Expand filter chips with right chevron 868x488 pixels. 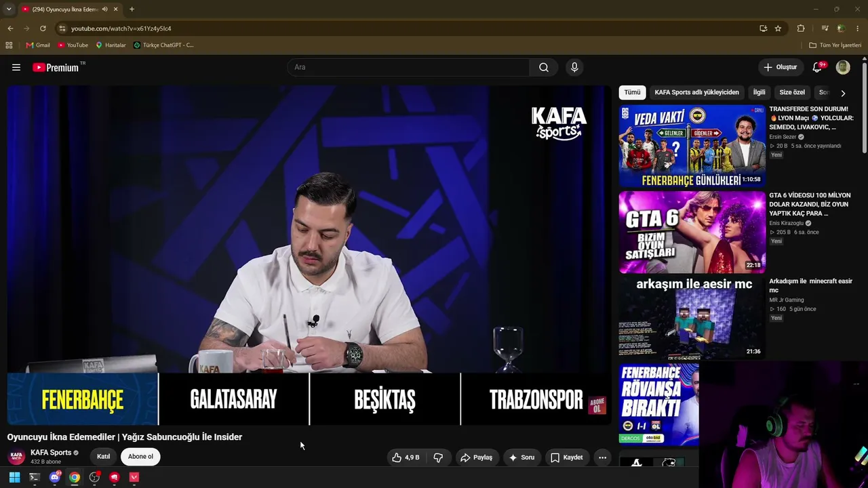click(843, 93)
